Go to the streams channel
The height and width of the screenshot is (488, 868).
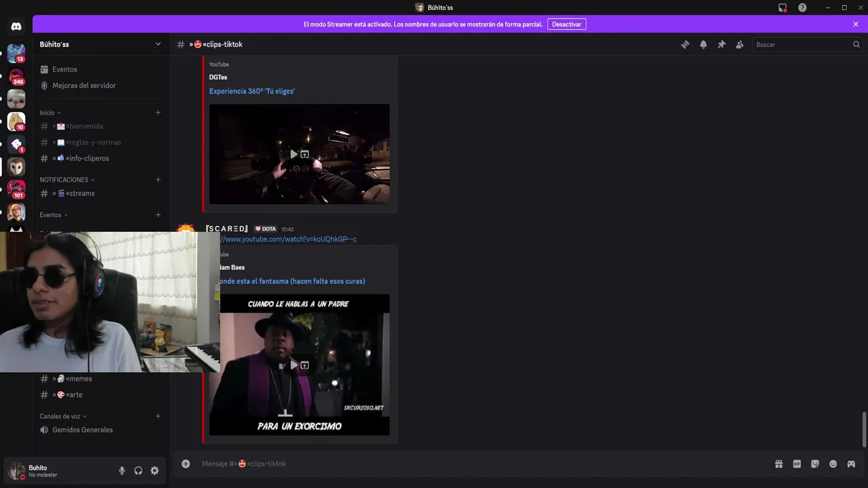coord(100,193)
